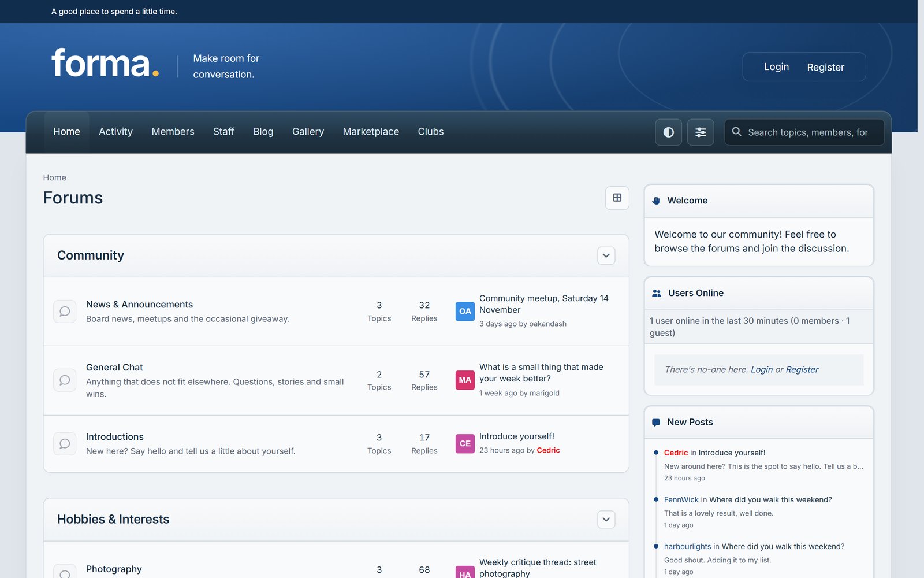The width and height of the screenshot is (924, 578).
Task: Switch forum layout with the grid icon
Action: pos(617,198)
